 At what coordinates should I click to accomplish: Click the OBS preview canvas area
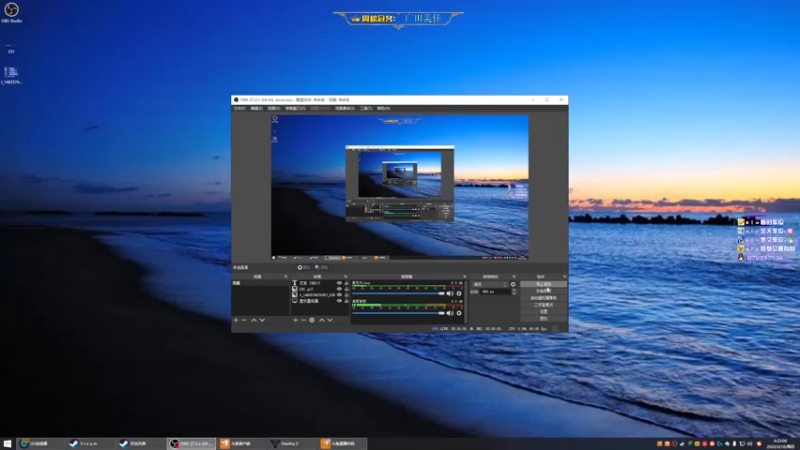coord(399,187)
